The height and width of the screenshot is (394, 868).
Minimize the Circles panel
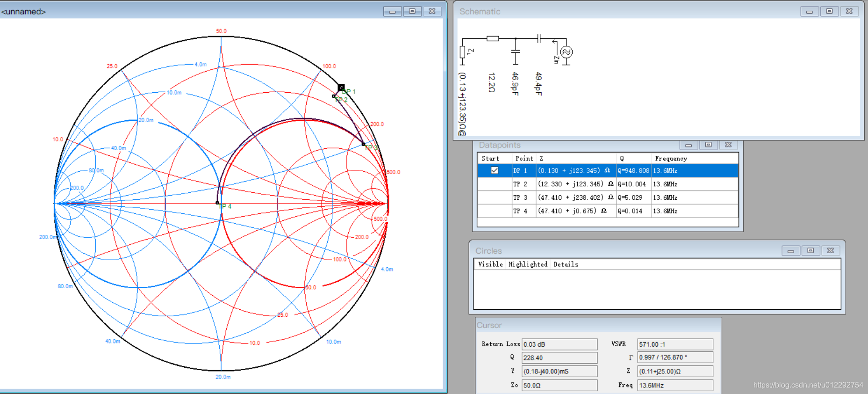791,251
